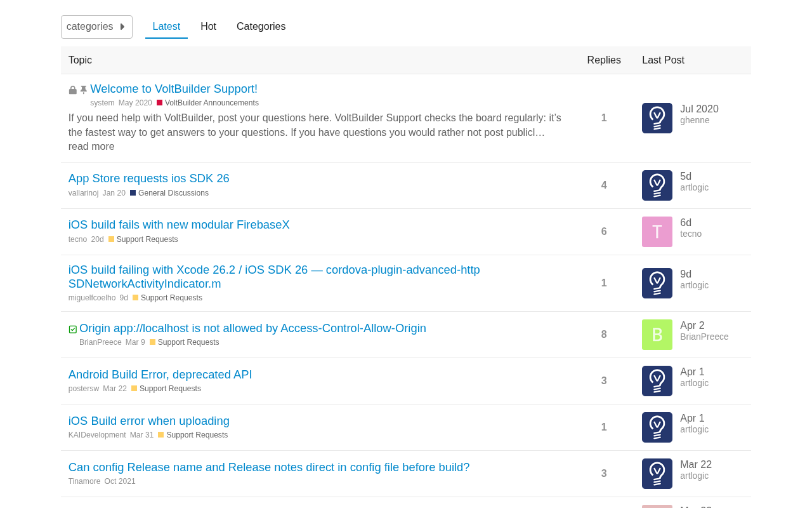Open artlogic avatar on iOS upload error topic
812x508 pixels.
coord(657,427)
